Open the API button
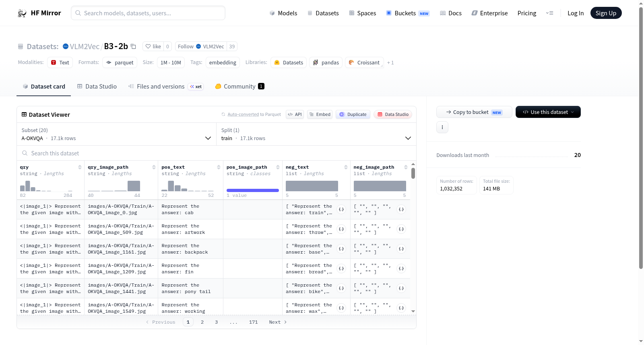Screen dimensions: 644x345 coord(295,114)
